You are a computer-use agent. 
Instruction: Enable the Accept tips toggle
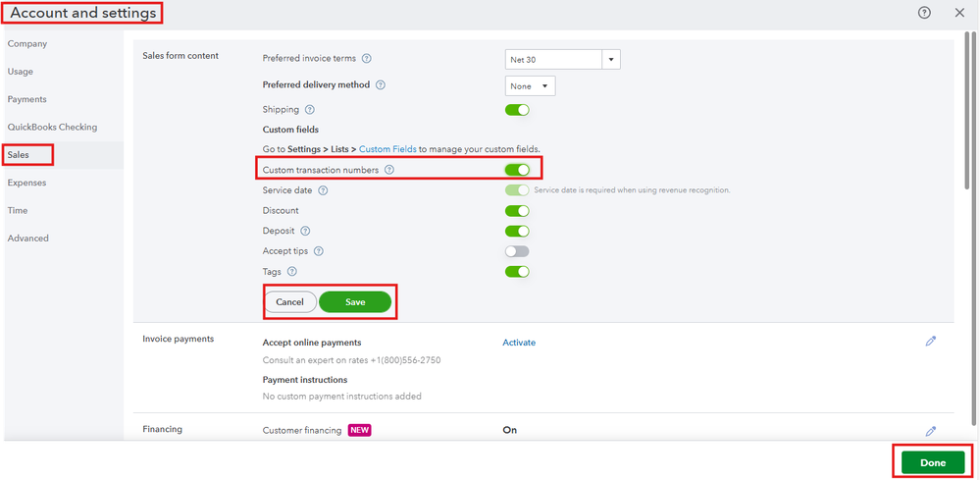click(x=517, y=251)
